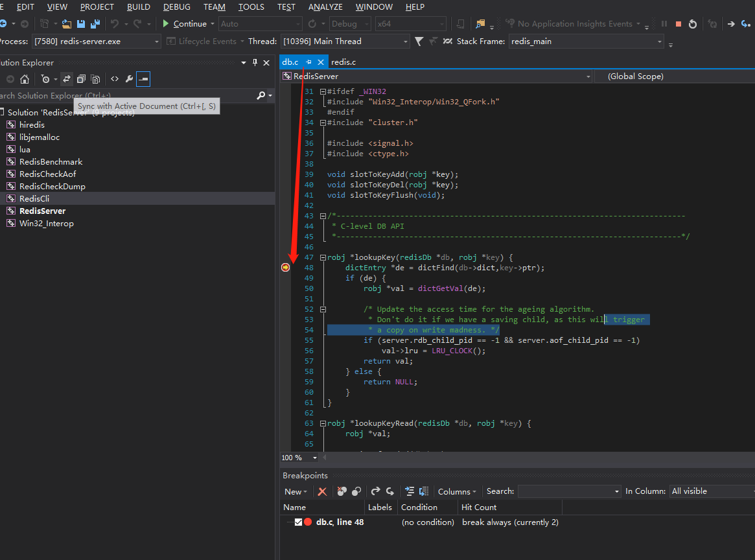Click the Properties wrench icon in Solution Explorer
Screen dimensions: 755x560
click(x=128, y=78)
